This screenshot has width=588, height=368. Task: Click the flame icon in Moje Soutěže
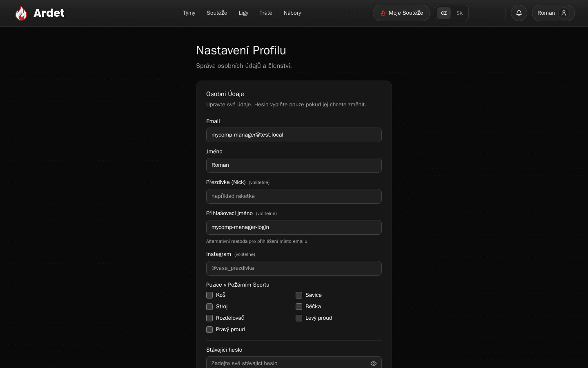(383, 13)
